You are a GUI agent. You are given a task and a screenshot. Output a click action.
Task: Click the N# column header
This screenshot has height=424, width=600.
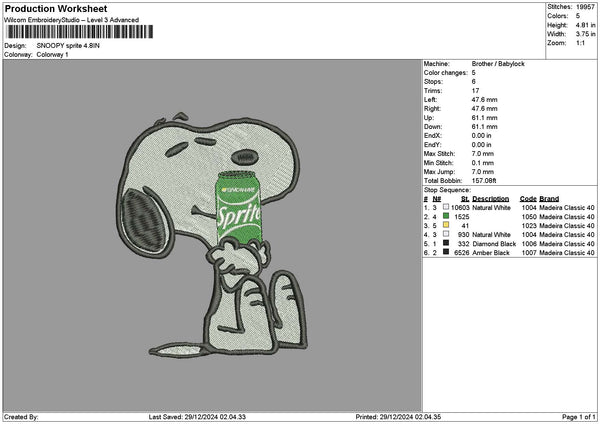pos(437,199)
